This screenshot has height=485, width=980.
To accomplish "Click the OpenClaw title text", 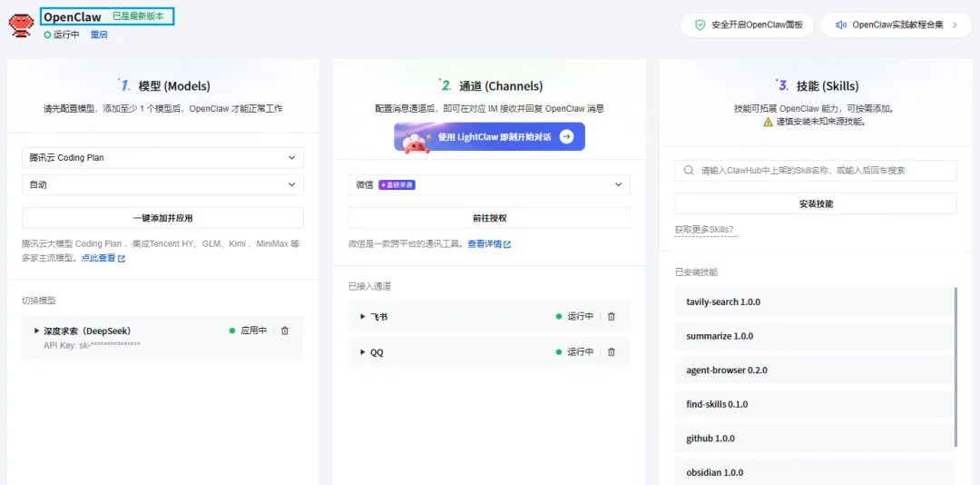I will click(x=73, y=17).
